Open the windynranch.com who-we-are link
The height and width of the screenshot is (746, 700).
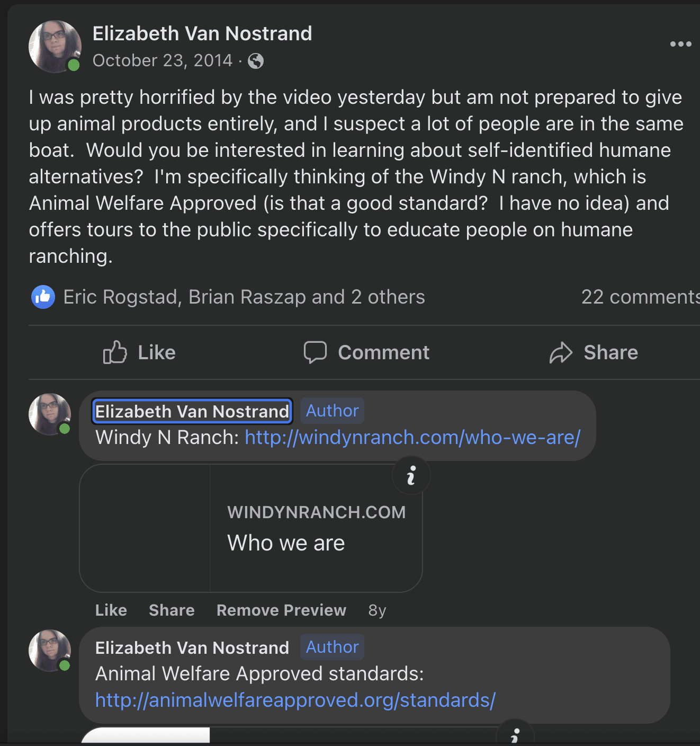(x=412, y=438)
